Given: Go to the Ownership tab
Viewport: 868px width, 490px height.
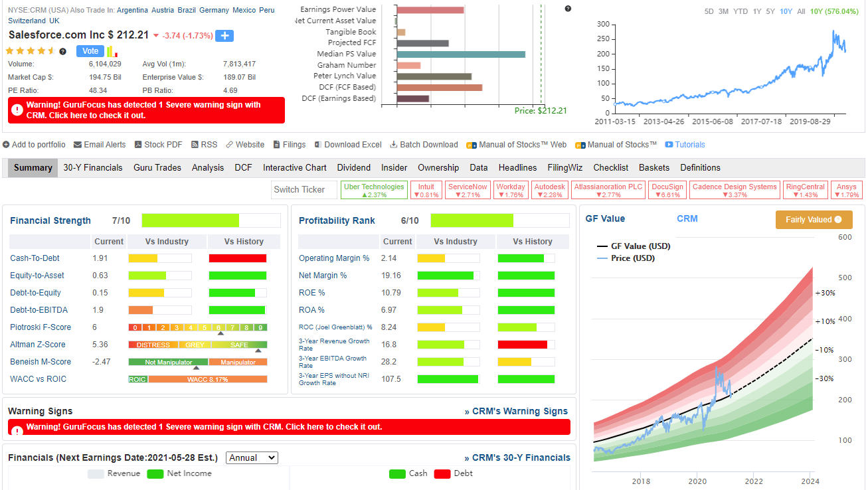Looking at the screenshot, I should click(438, 167).
